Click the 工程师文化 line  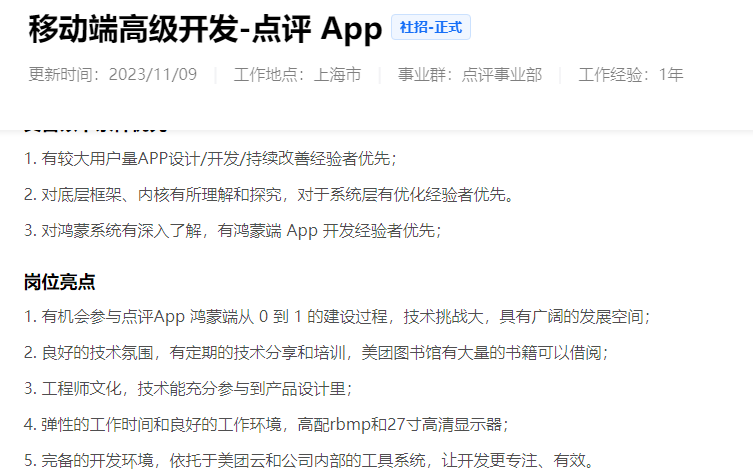(188, 389)
